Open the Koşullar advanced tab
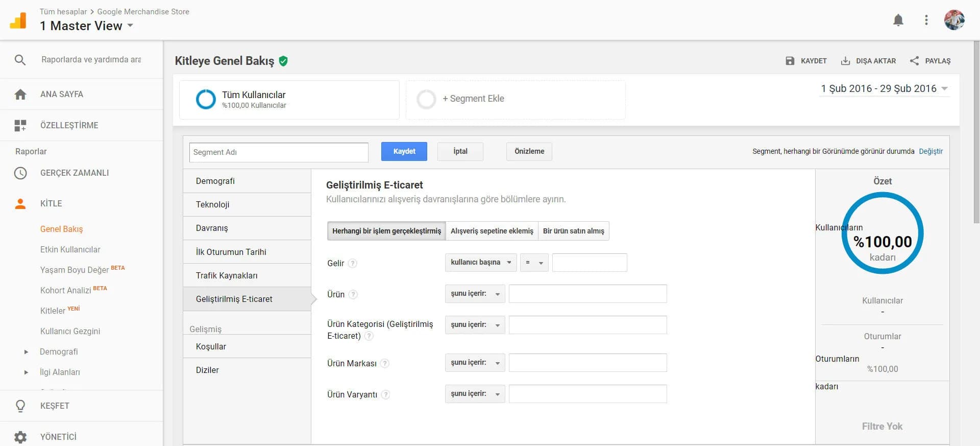Viewport: 980px width, 446px height. coord(247,346)
